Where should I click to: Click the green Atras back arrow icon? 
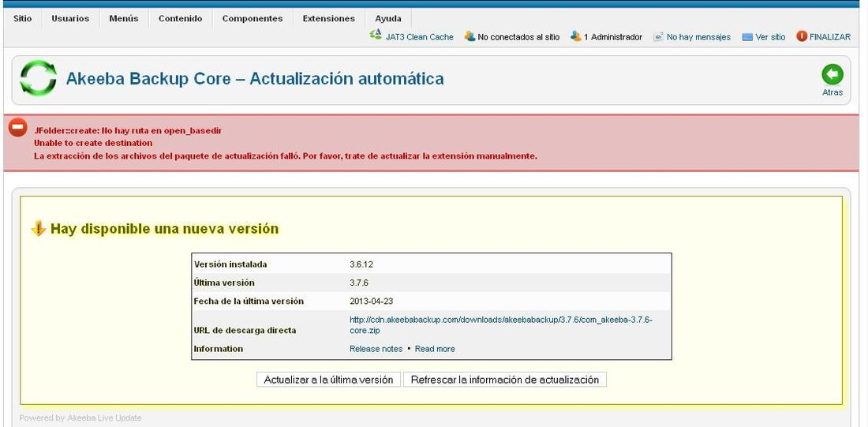[x=832, y=74]
